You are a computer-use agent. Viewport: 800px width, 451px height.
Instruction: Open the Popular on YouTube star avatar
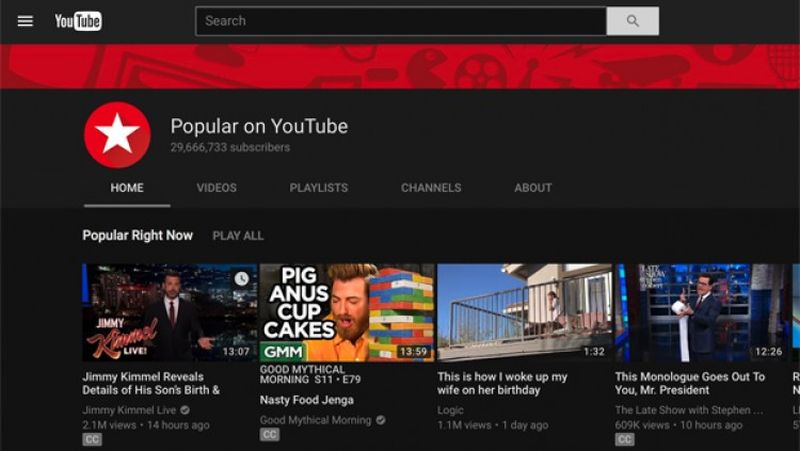pyautogui.click(x=117, y=135)
